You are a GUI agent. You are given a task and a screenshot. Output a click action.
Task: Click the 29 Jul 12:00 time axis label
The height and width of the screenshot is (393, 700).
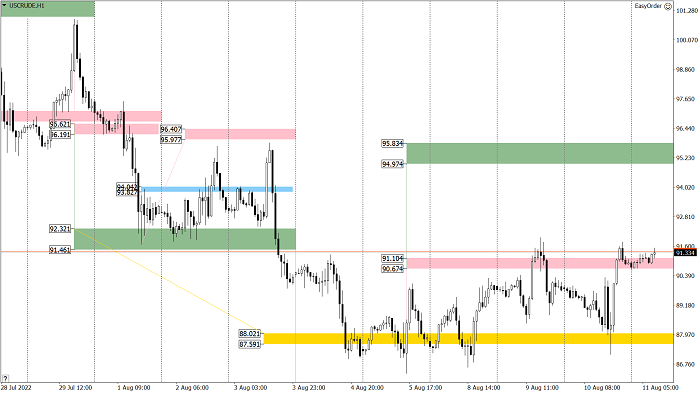click(x=76, y=388)
